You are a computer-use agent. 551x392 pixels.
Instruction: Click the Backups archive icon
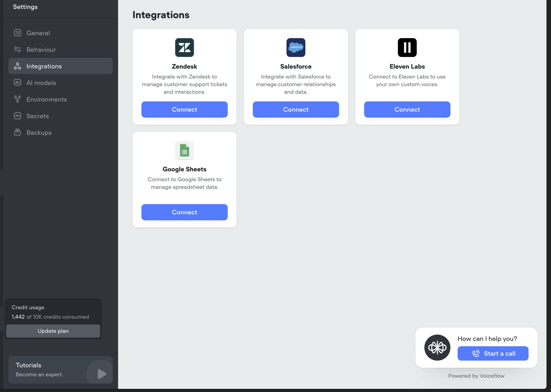pos(17,132)
